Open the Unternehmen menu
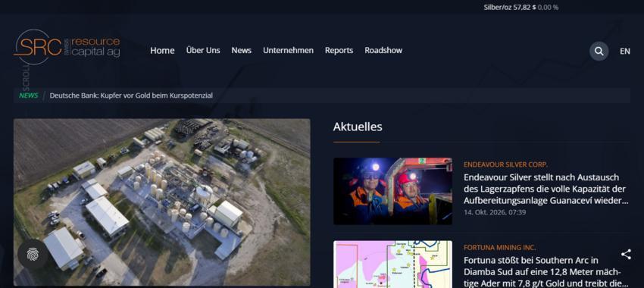The height and width of the screenshot is (288, 644). 288,51
